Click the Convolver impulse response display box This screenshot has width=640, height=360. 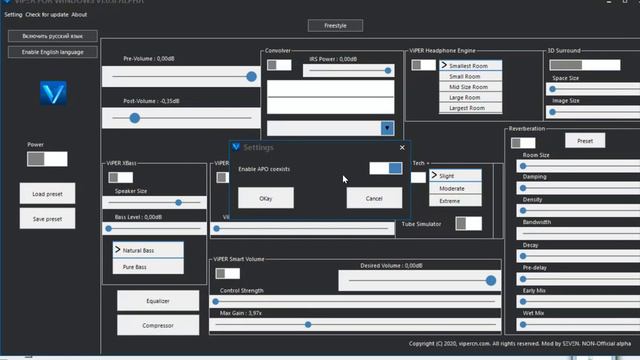point(331,97)
